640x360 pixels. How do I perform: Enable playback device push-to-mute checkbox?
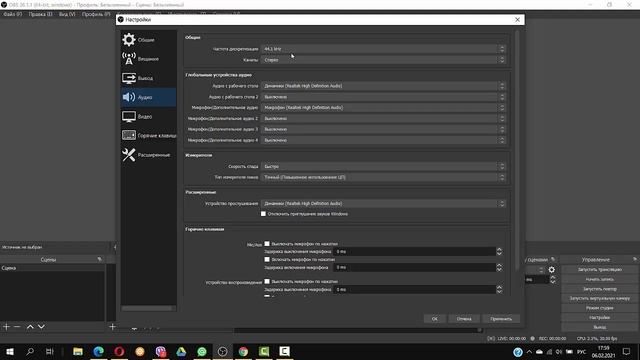[x=267, y=281]
